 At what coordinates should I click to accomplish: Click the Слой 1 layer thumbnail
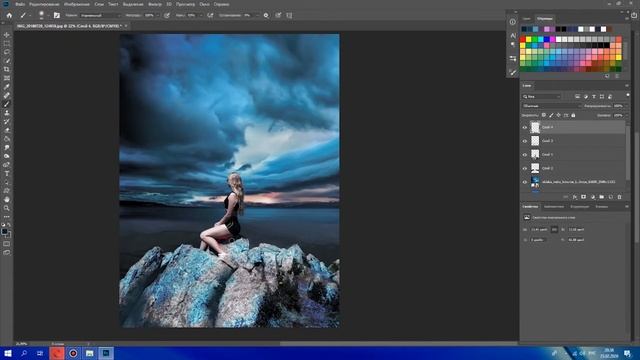click(535, 154)
